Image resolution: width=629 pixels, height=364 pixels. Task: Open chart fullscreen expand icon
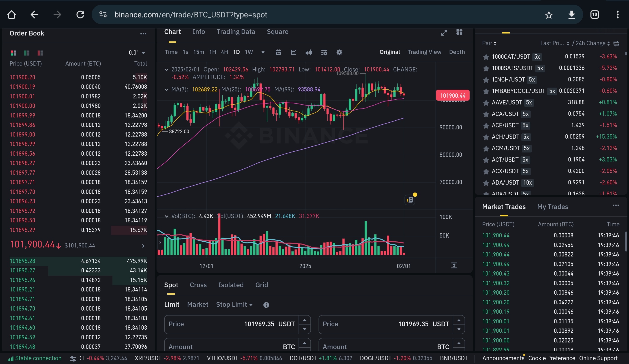[444, 33]
